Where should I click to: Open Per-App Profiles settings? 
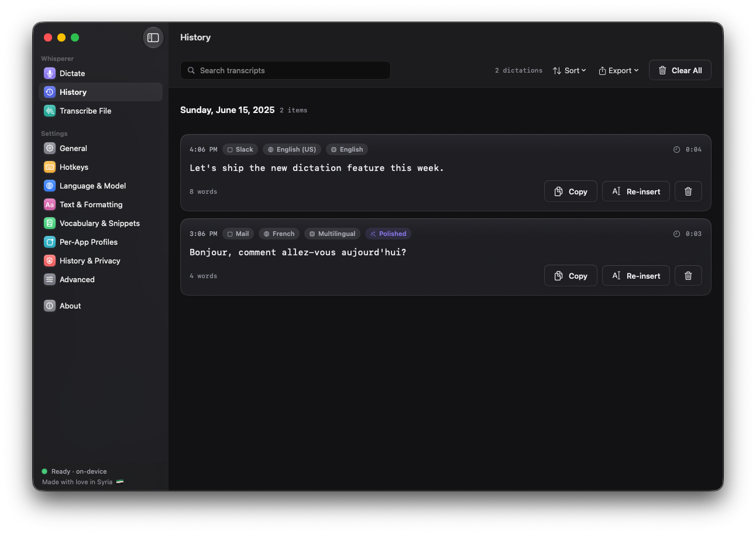101,242
